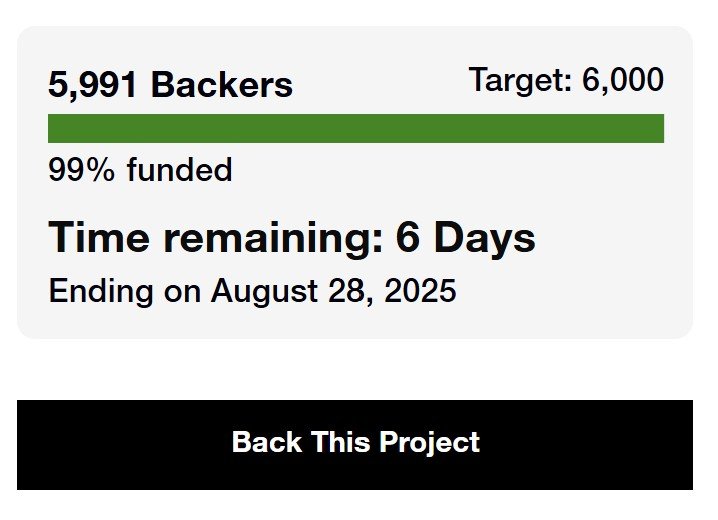Click the green funding progress bar

(x=355, y=129)
